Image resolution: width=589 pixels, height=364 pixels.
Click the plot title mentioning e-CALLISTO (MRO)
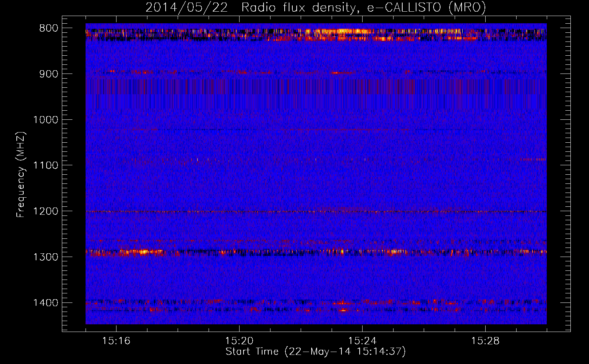[x=316, y=7]
